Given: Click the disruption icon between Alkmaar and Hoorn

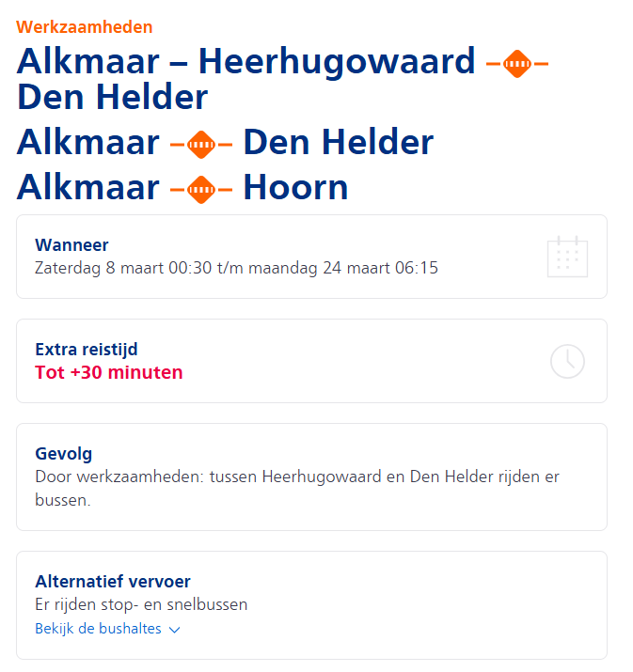Looking at the screenshot, I should click(201, 189).
